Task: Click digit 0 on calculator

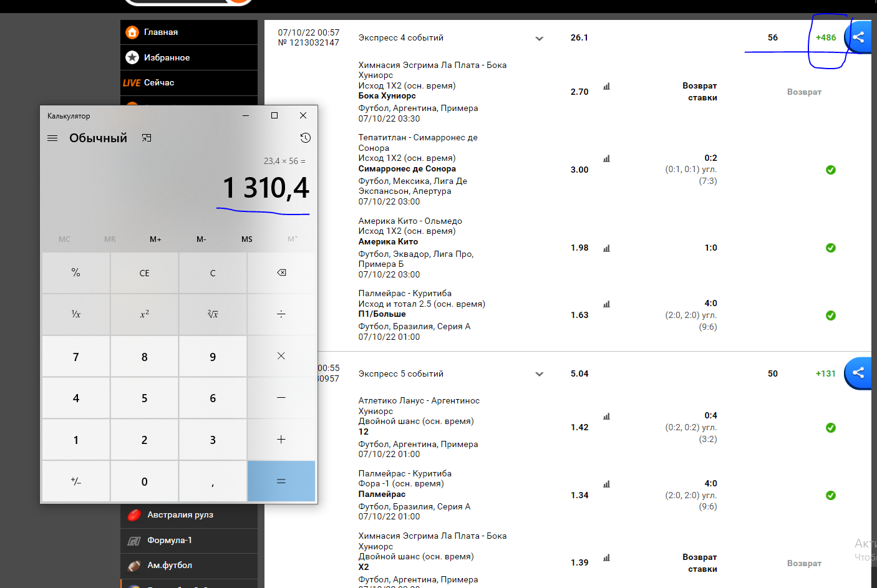Action: [x=144, y=481]
